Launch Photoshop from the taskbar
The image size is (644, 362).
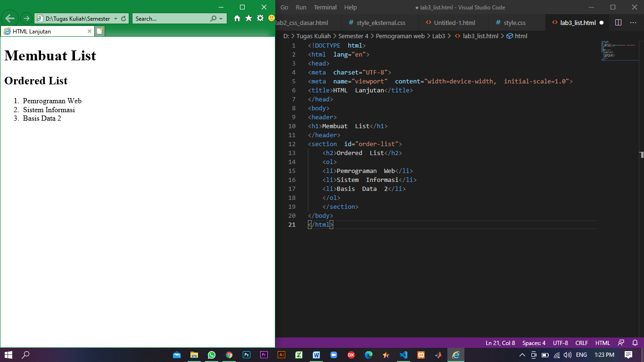click(247, 355)
